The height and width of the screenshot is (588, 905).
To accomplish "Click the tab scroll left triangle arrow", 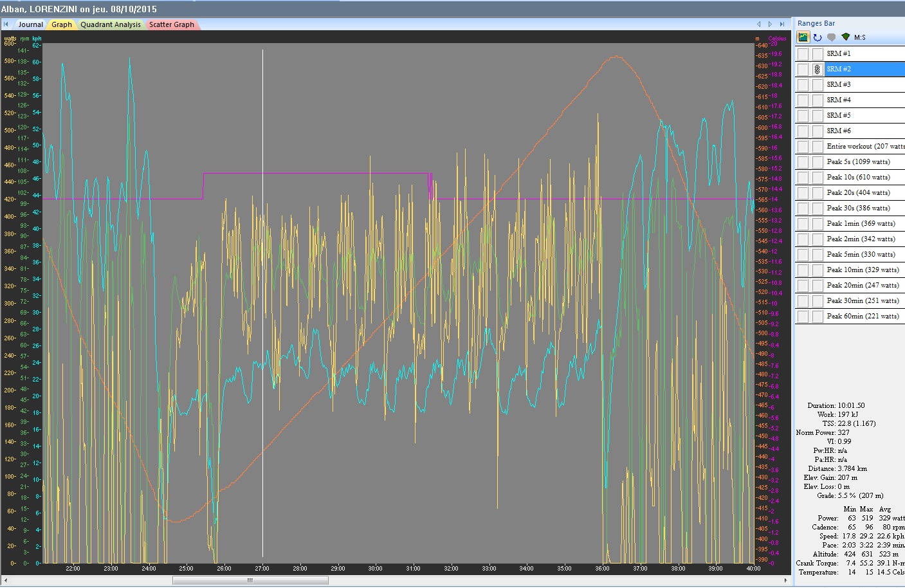I will pos(759,24).
